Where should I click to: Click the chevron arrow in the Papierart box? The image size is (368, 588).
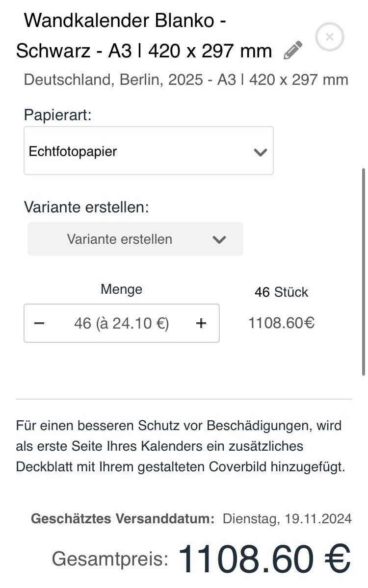[x=261, y=152]
